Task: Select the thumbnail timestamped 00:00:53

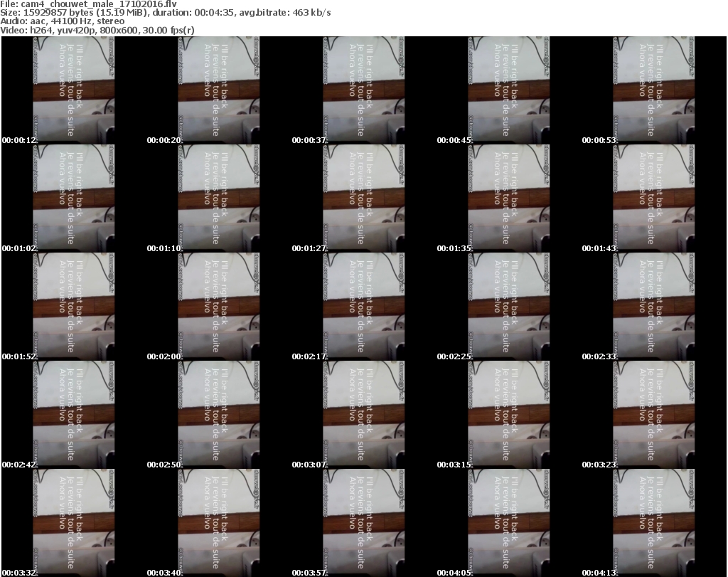Action: 654,90
